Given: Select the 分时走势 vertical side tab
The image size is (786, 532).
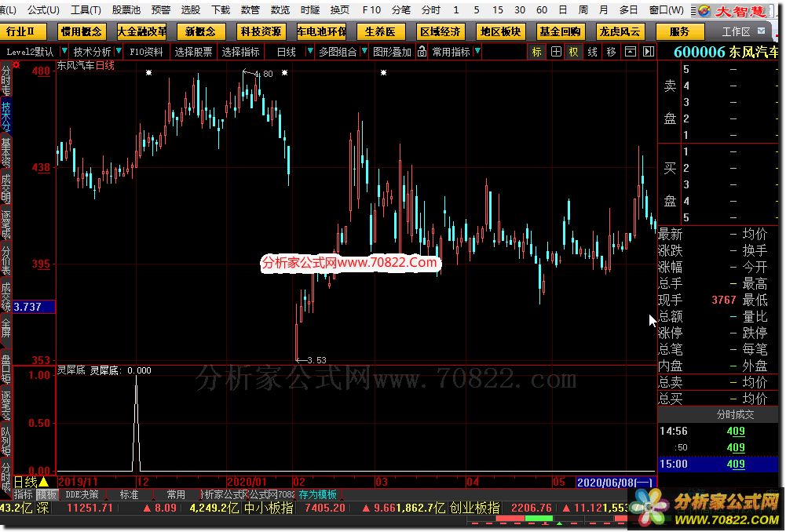Looking at the screenshot, I should pos(5,80).
